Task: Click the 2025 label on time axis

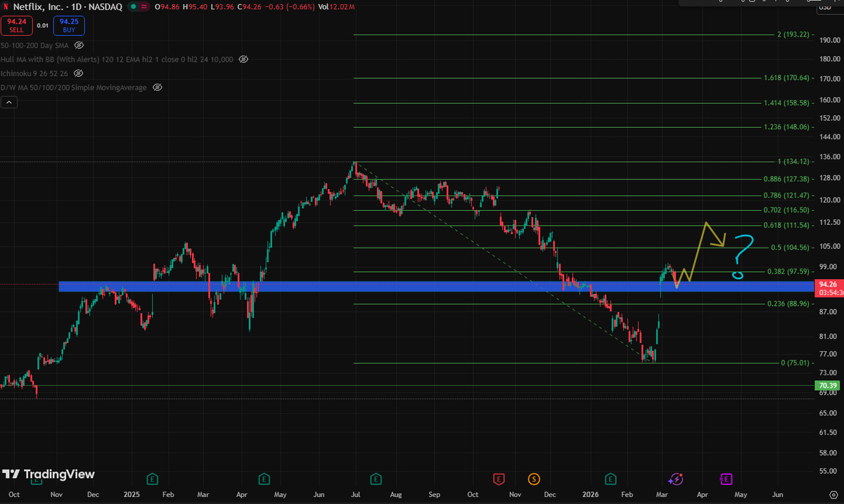Action: [x=131, y=494]
